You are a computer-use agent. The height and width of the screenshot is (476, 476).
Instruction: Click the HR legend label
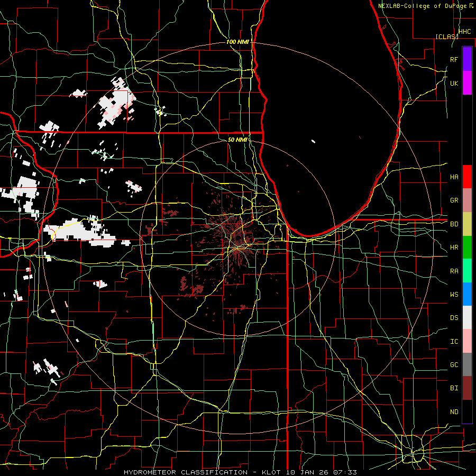(454, 248)
